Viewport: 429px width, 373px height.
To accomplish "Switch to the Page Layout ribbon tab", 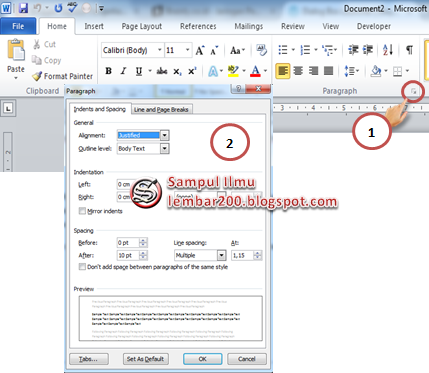I will coord(142,26).
